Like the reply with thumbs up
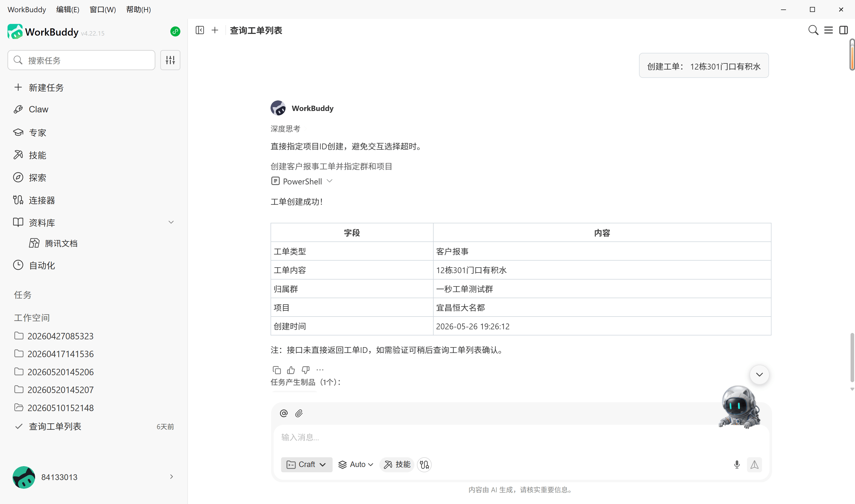The width and height of the screenshot is (855, 504). click(291, 370)
